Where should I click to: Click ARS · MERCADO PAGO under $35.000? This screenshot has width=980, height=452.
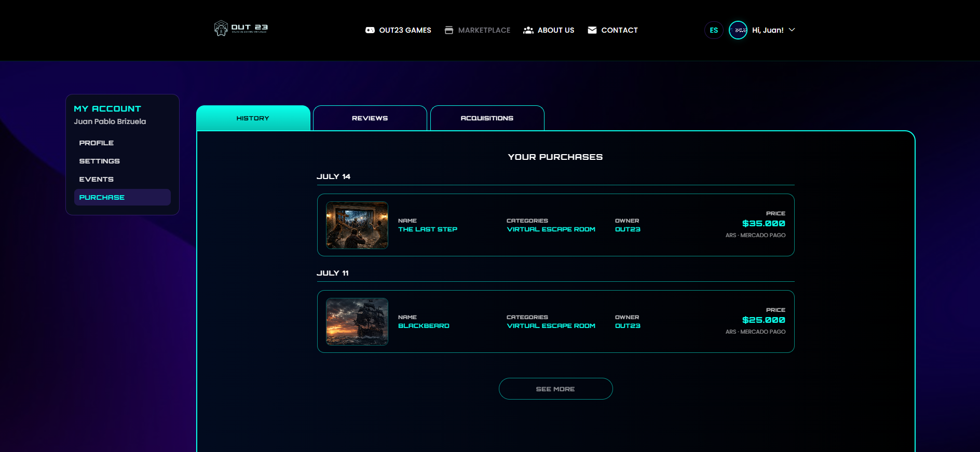tap(755, 236)
